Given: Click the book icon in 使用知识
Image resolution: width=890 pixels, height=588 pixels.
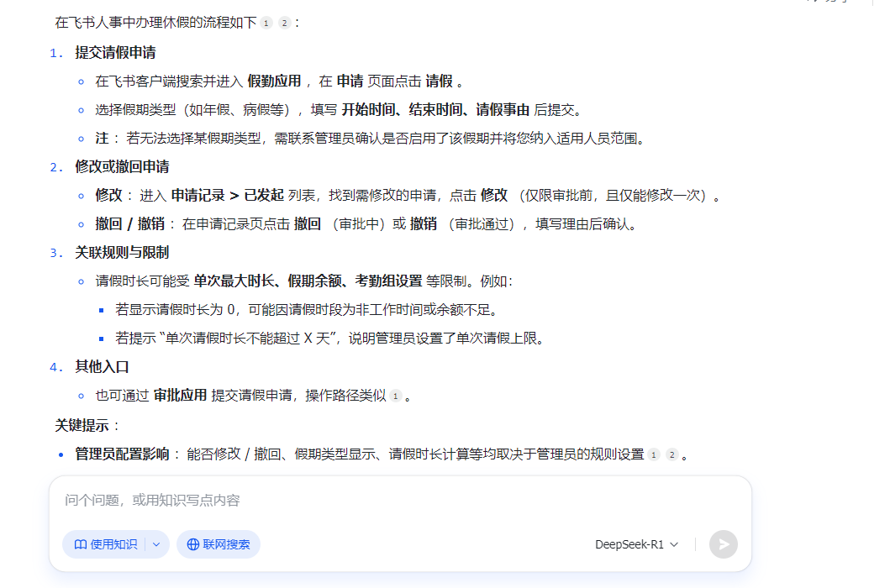Looking at the screenshot, I should 81,544.
